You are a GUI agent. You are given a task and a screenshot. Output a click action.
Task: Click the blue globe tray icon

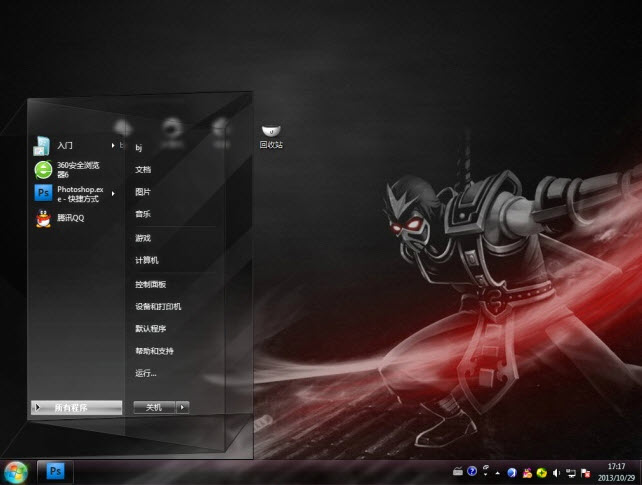512,473
